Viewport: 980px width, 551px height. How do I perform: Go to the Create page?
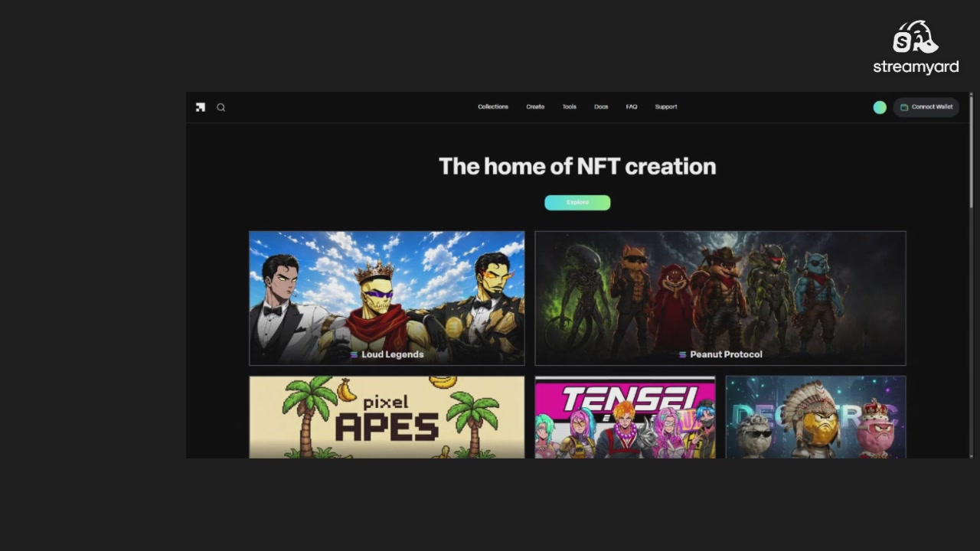pyautogui.click(x=535, y=107)
